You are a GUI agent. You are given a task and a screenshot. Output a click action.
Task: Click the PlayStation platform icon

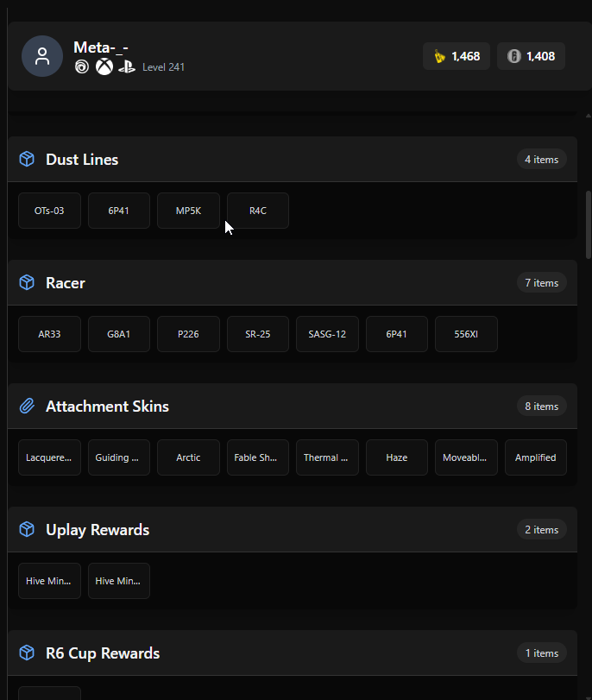pyautogui.click(x=127, y=67)
